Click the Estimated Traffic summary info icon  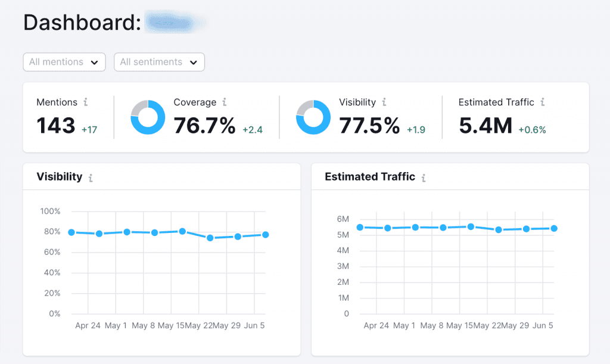click(543, 102)
